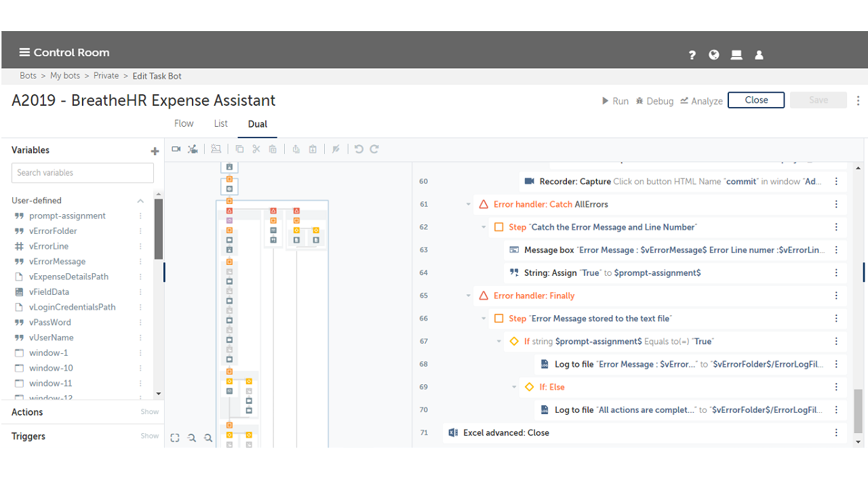The width and height of the screenshot is (868, 488).
Task: Open options menu for vPassWord variable
Action: (x=141, y=323)
